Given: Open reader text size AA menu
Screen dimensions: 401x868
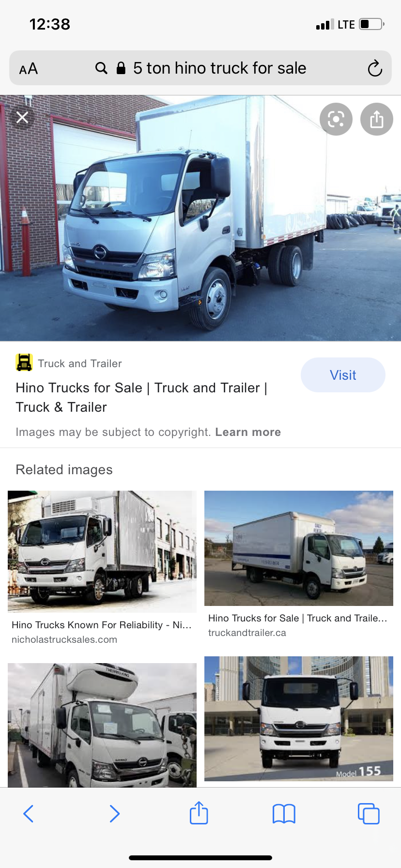Looking at the screenshot, I should [x=29, y=69].
